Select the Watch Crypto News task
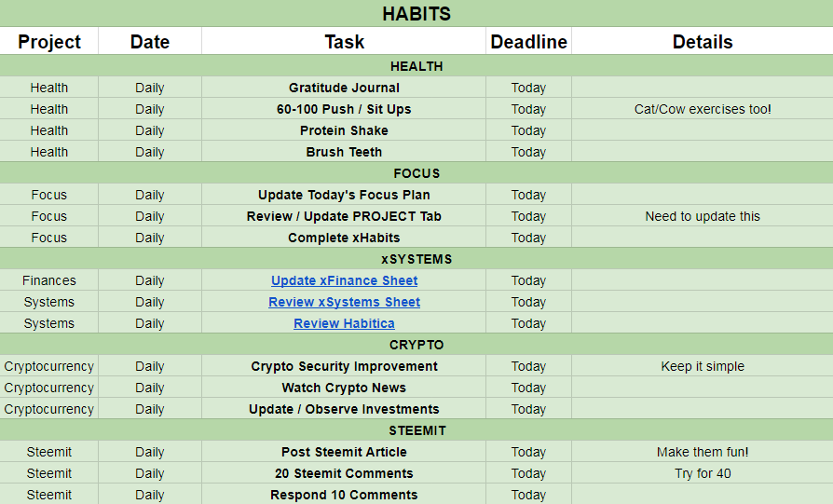Screen dimensions: 833x504 coord(344,388)
